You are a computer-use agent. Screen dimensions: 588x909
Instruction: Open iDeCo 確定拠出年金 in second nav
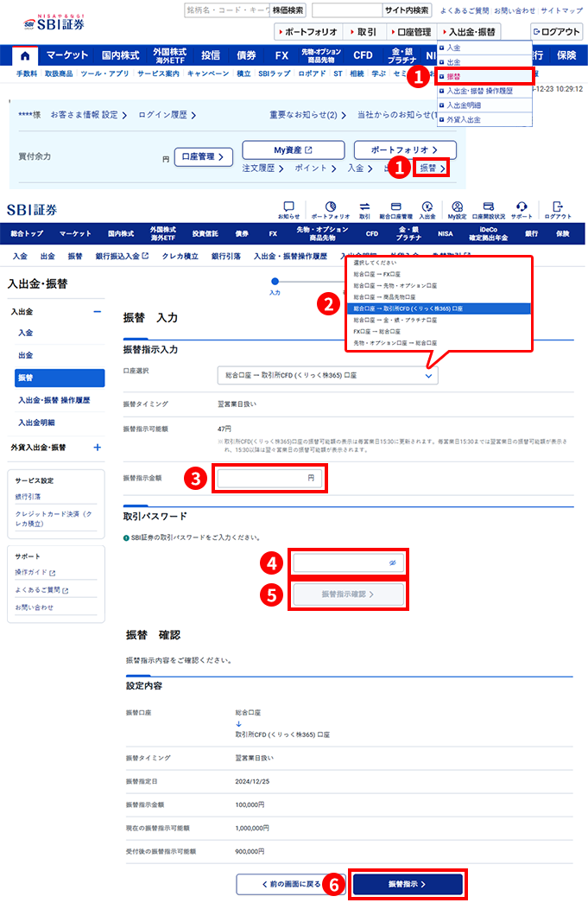tap(489, 233)
